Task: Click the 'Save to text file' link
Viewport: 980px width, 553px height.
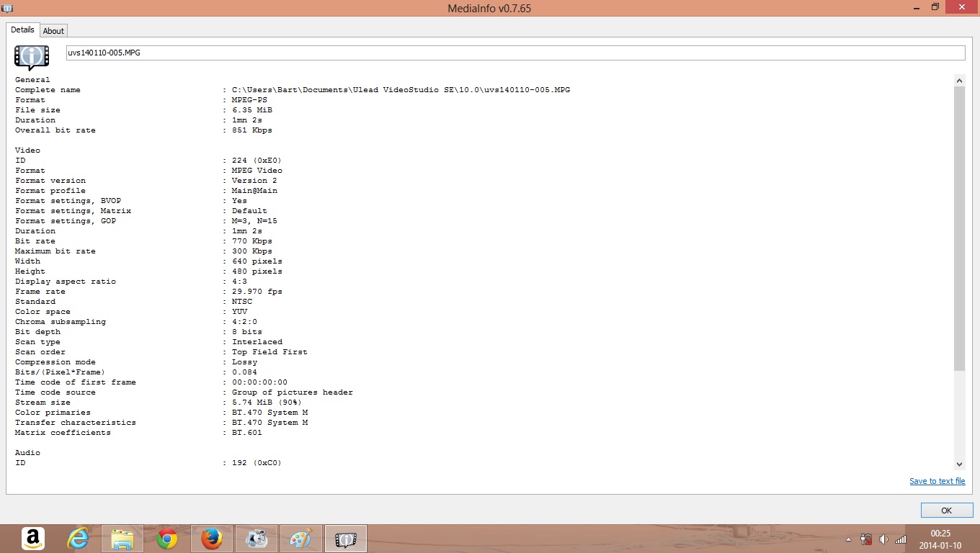Action: click(937, 481)
